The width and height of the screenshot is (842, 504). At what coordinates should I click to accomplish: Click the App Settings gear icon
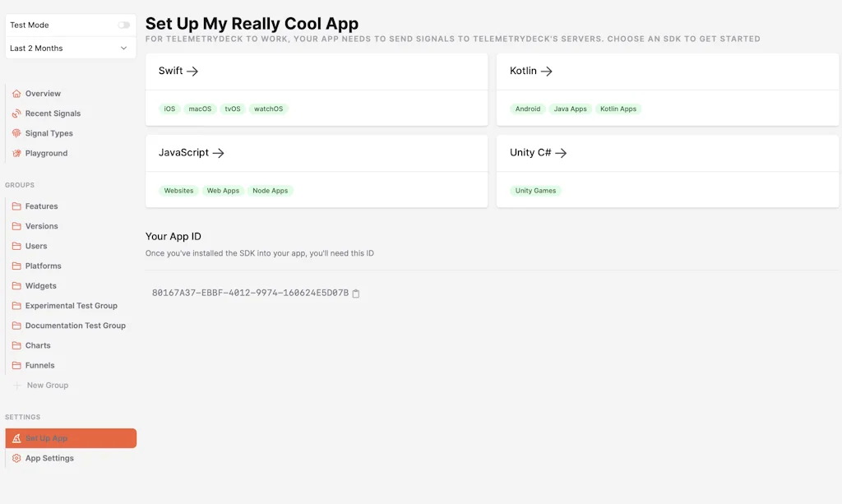16,458
